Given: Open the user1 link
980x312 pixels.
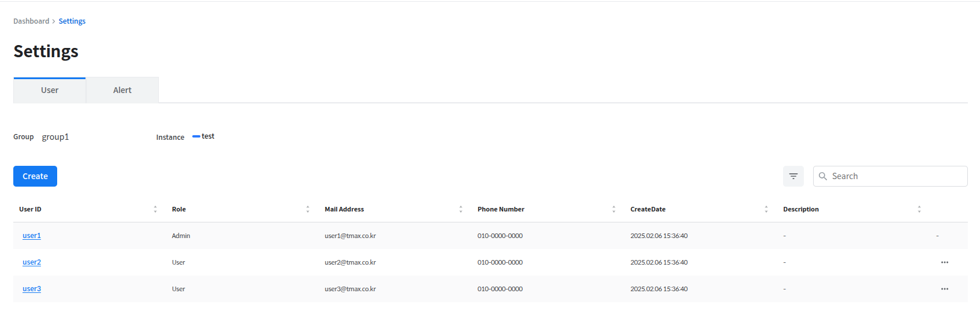Looking at the screenshot, I should (32, 236).
